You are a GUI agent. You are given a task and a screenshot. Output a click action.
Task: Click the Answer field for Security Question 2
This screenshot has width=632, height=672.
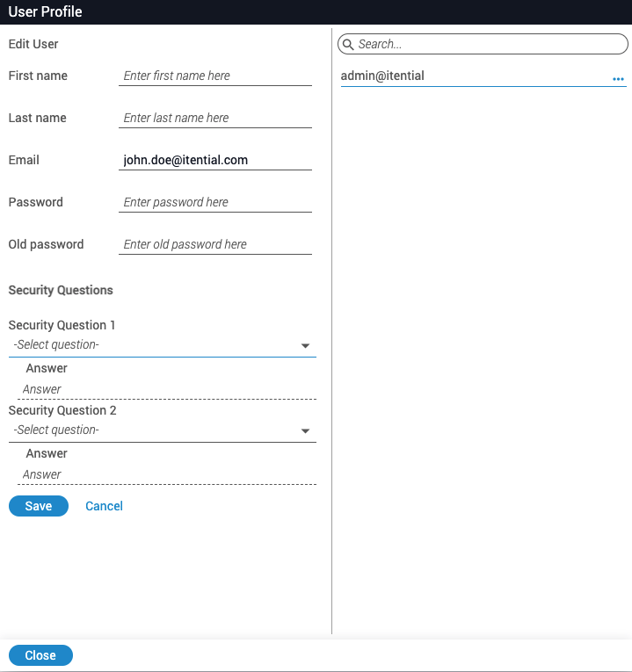[x=167, y=474]
